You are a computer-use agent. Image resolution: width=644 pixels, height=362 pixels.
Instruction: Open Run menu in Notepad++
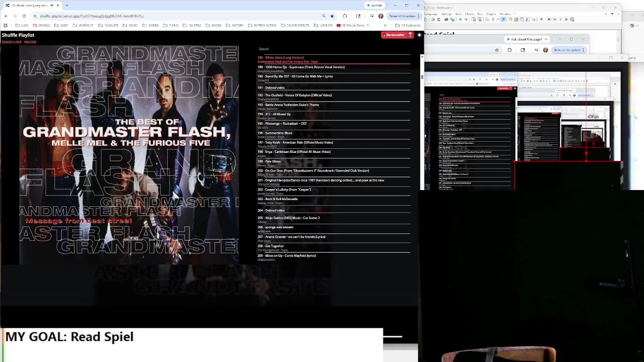pyautogui.click(x=480, y=14)
